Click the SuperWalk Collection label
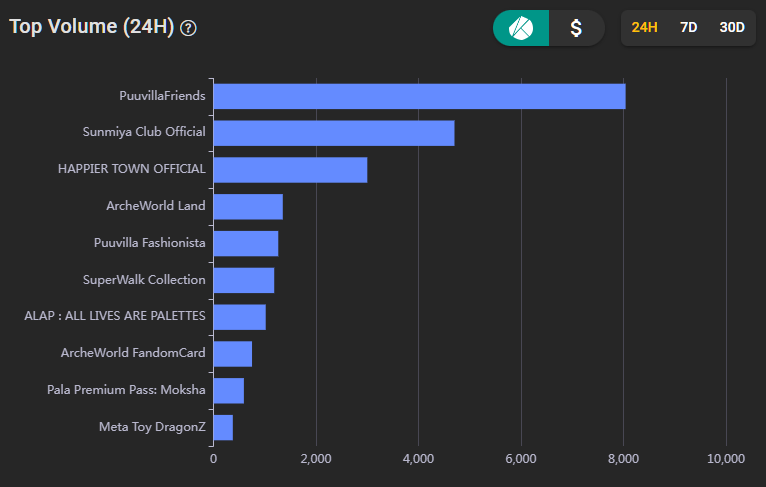 [x=144, y=280]
